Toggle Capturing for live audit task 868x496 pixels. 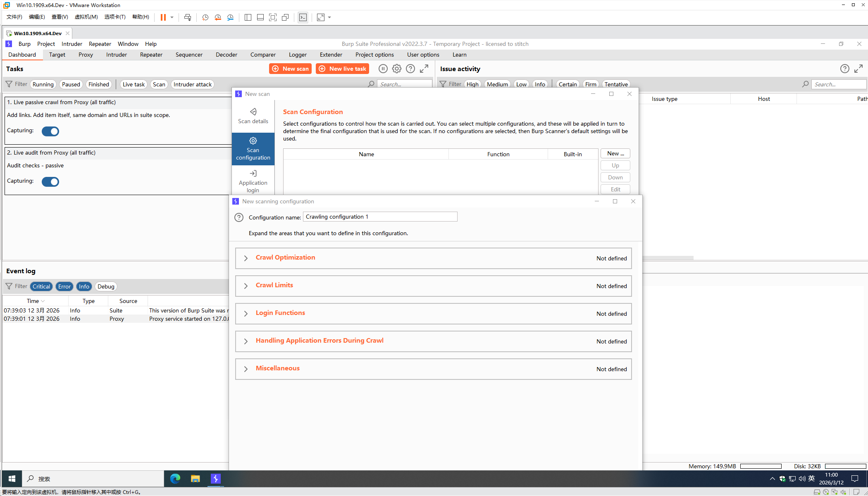click(x=50, y=181)
